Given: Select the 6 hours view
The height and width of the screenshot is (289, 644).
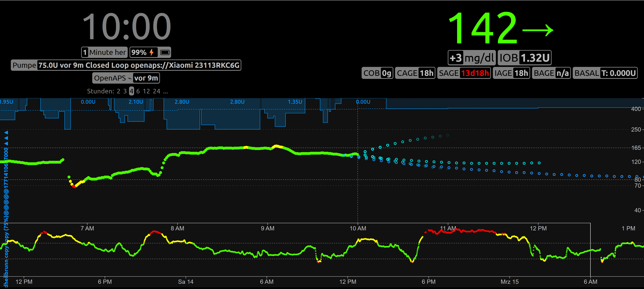Looking at the screenshot, I should pos(138,91).
